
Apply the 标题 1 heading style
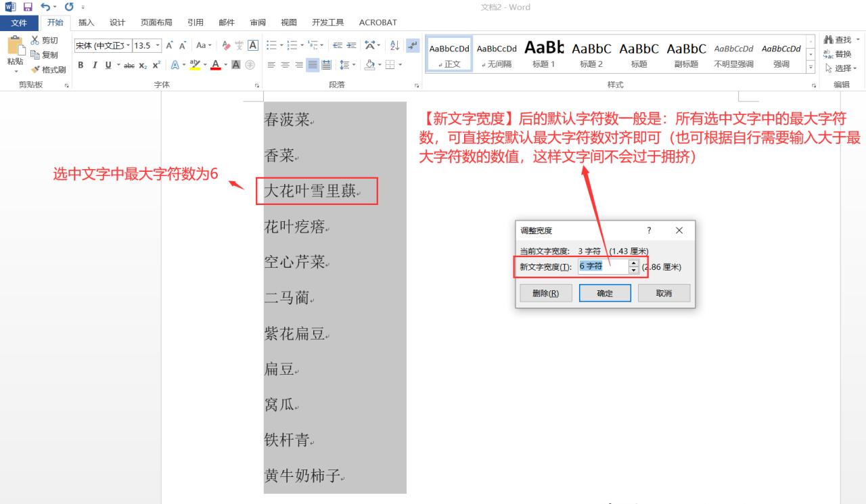click(544, 55)
